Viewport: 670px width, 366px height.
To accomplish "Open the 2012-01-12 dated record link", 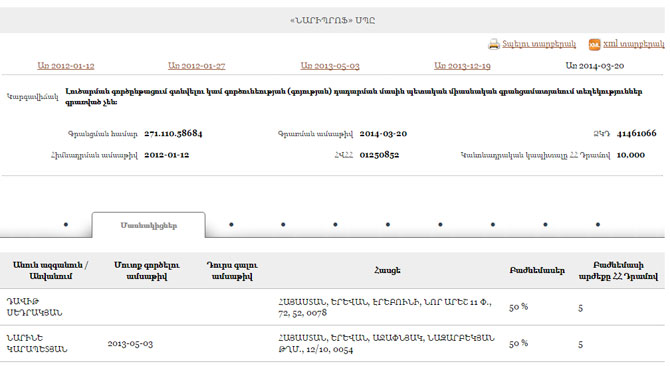I will [x=66, y=66].
